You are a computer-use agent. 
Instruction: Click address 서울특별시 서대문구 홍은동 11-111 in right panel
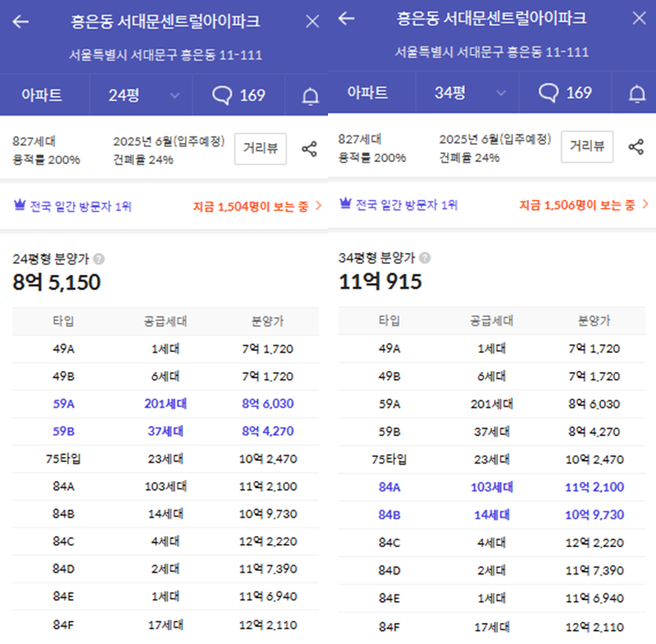click(492, 52)
